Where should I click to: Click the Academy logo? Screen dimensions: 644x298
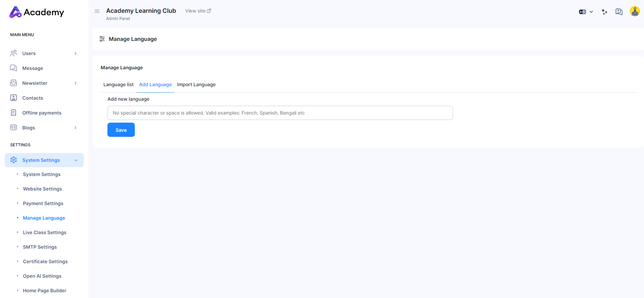tap(36, 12)
